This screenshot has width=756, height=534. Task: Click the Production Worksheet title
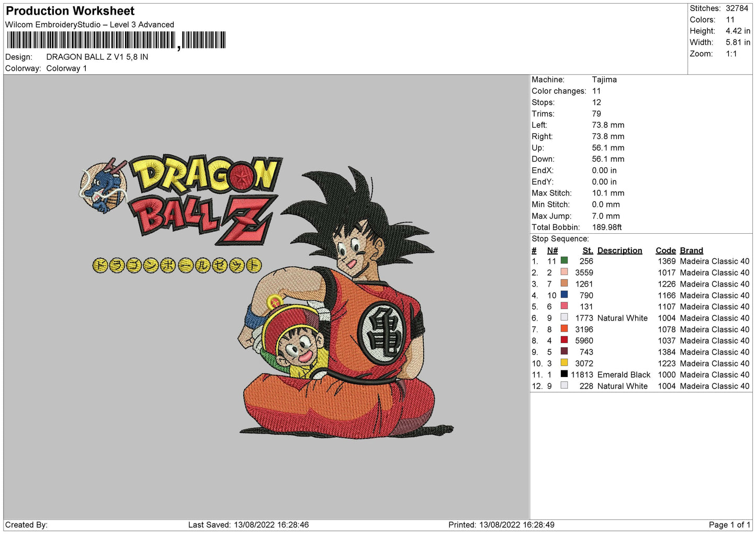(x=70, y=11)
